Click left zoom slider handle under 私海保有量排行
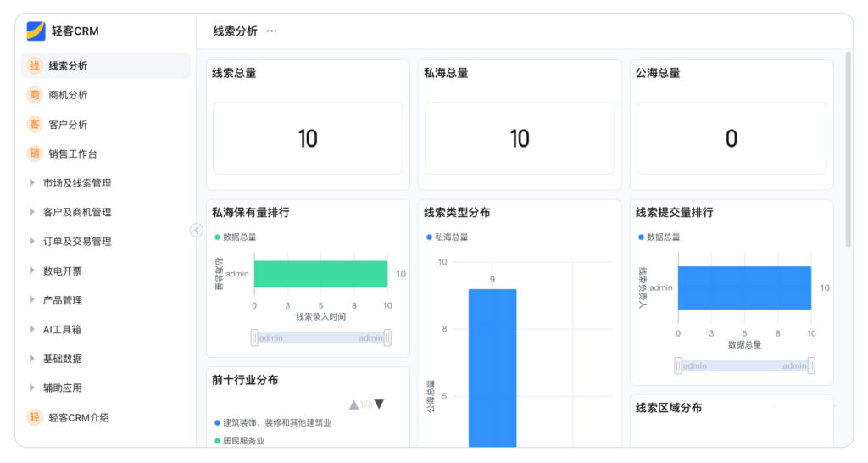868x463 pixels. tap(254, 337)
